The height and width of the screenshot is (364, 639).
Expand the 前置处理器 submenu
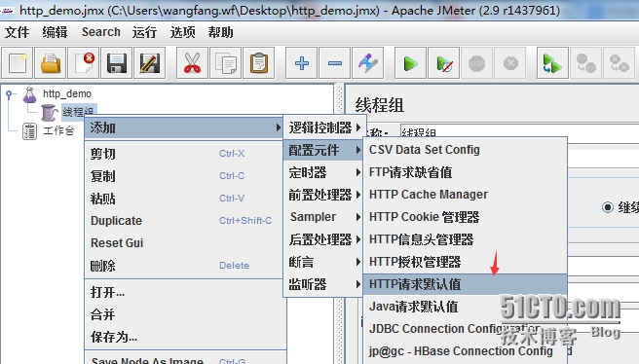coord(322,195)
